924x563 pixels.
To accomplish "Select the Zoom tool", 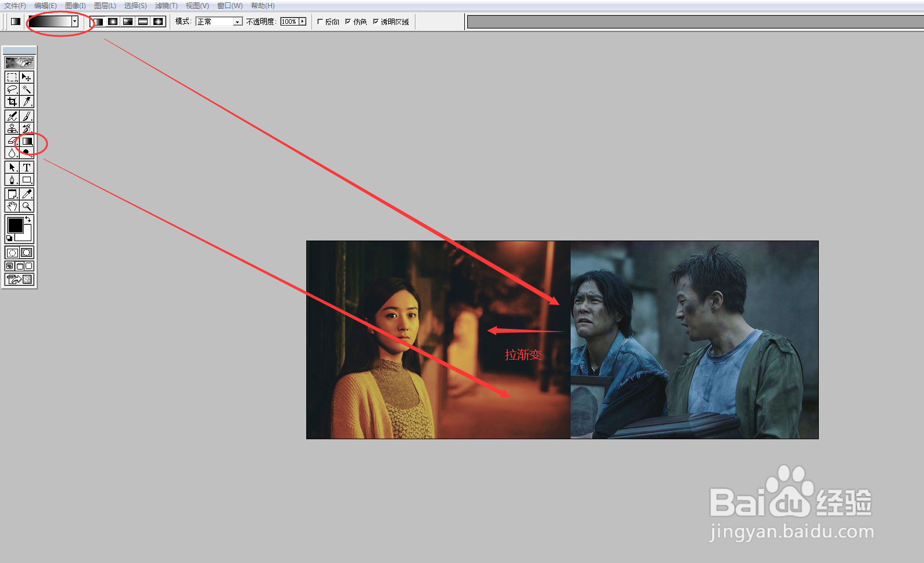I will click(x=27, y=206).
